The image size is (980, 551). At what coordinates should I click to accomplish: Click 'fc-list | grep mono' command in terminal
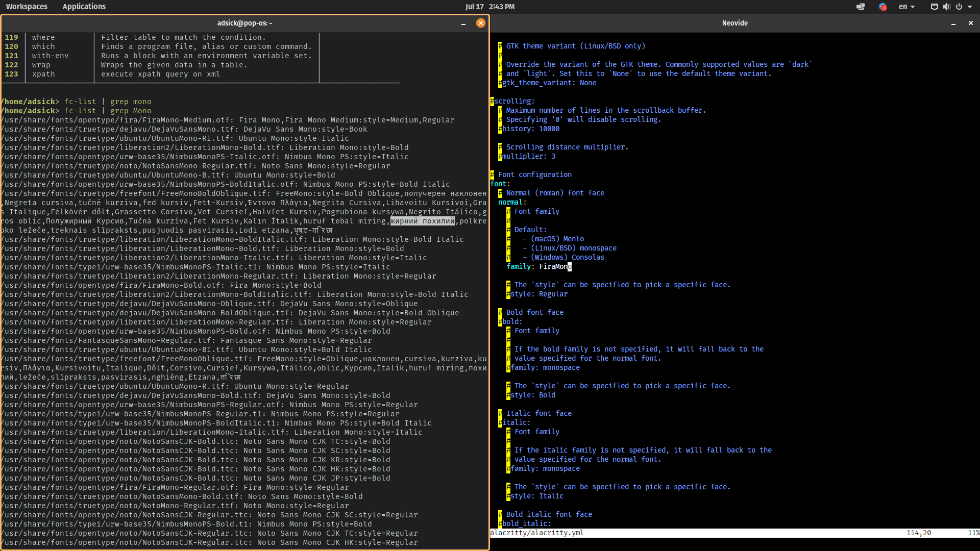[108, 102]
